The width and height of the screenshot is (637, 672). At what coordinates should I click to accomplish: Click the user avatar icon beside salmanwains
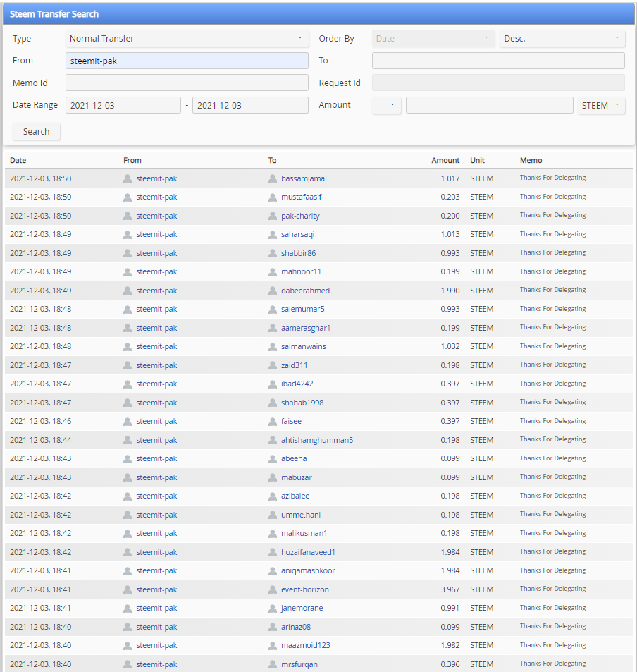click(x=273, y=347)
